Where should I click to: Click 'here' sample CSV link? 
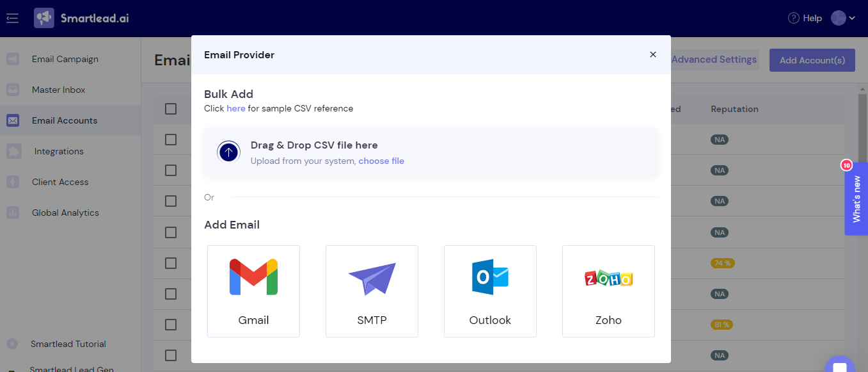click(236, 108)
